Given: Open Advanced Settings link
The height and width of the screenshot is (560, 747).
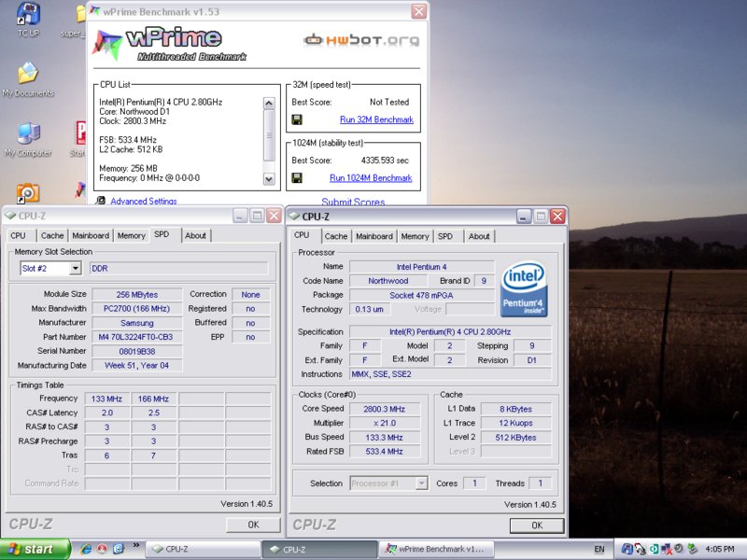Looking at the screenshot, I should pyautogui.click(x=144, y=201).
